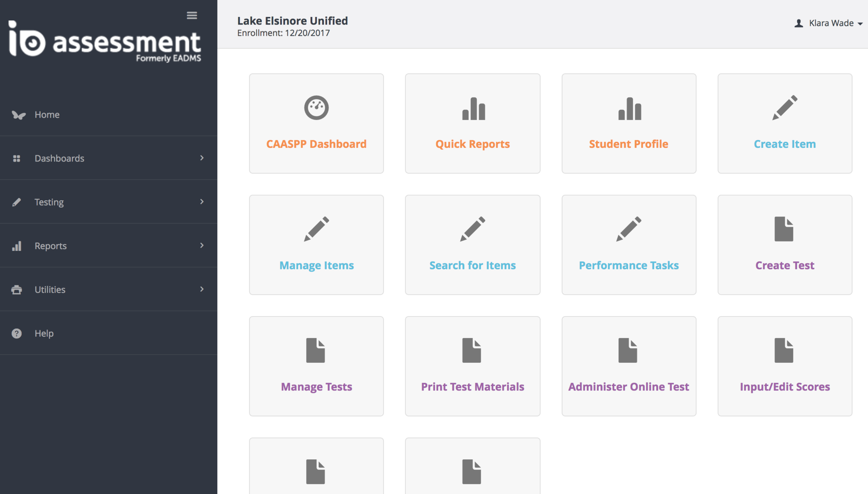Open Print Test Materials tile
This screenshot has width=868, height=494.
tap(473, 366)
